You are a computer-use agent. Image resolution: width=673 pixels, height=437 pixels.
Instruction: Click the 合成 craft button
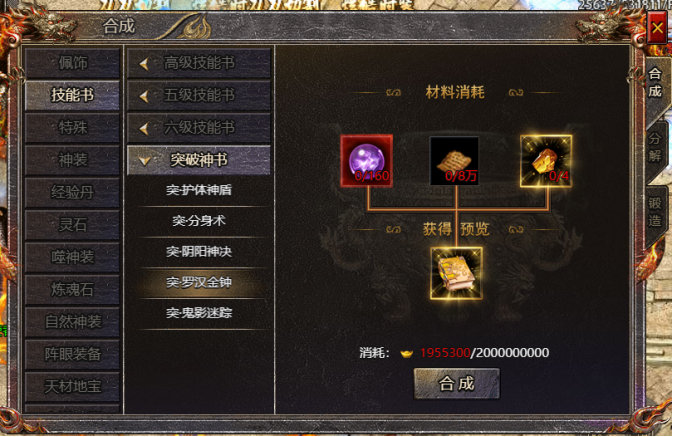click(x=457, y=383)
